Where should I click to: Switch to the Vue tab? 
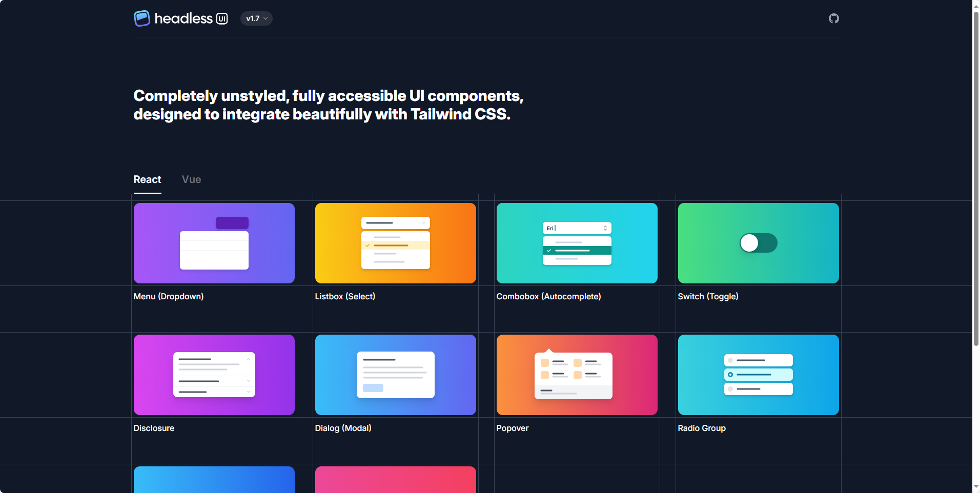[x=191, y=179]
